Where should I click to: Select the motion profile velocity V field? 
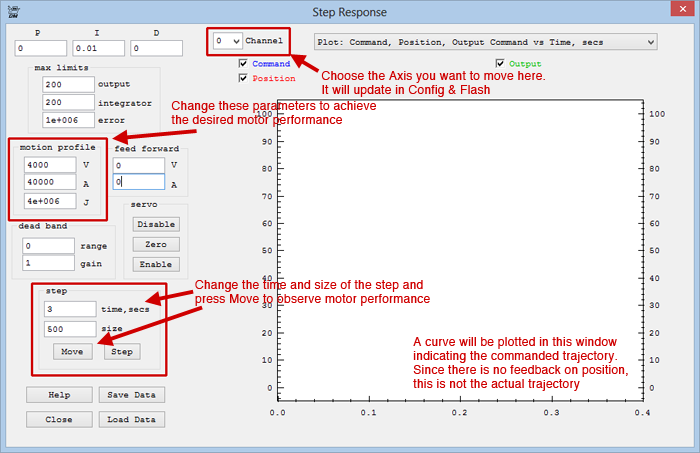50,165
